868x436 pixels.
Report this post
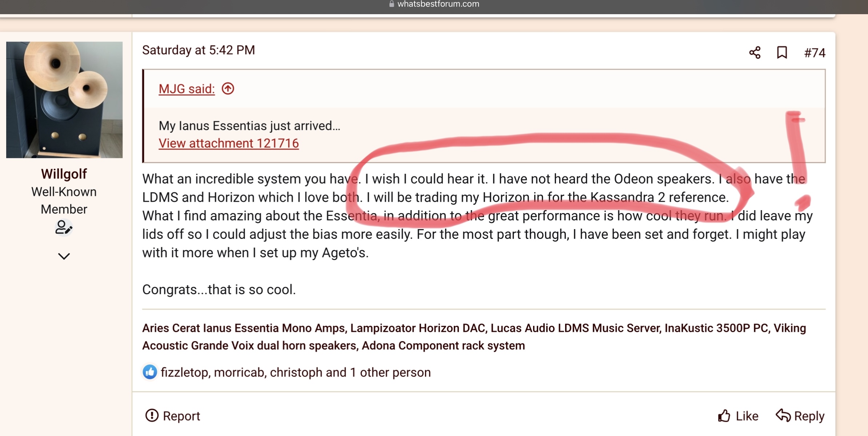click(x=181, y=416)
